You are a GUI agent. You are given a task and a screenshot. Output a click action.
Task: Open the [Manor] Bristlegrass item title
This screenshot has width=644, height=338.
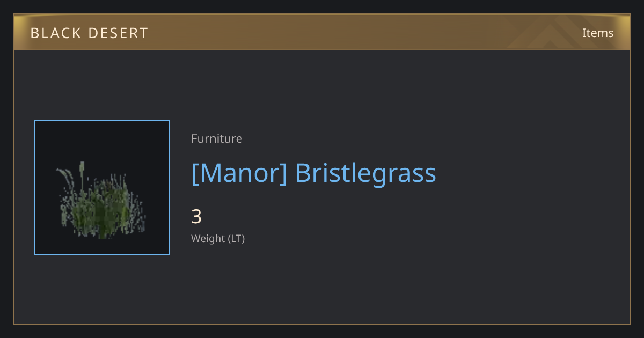(x=313, y=173)
